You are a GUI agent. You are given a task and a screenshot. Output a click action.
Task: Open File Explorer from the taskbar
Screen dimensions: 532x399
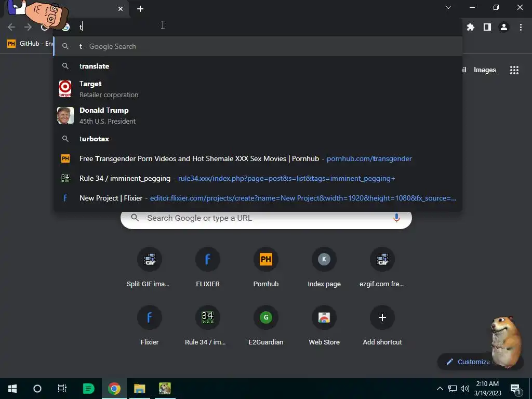point(139,389)
